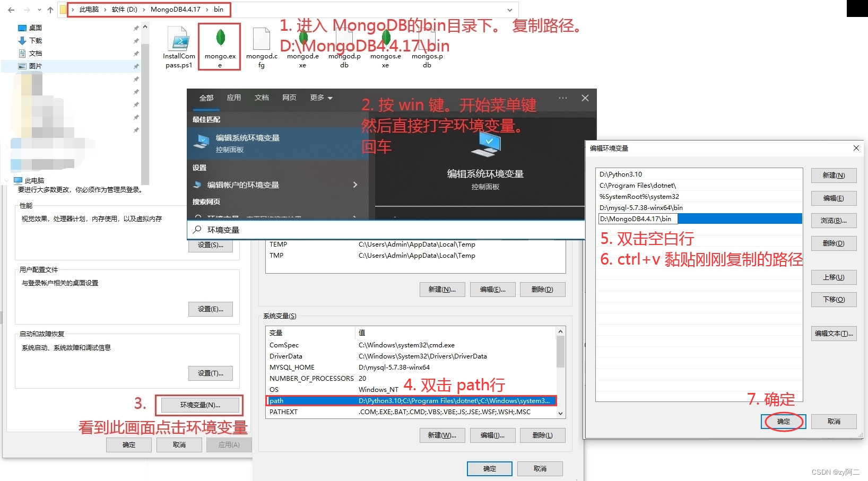Viewport: 868px width, 481px height.
Task: Expand 编辑帐户的环境变量 result arrow
Action: pyautogui.click(x=355, y=185)
